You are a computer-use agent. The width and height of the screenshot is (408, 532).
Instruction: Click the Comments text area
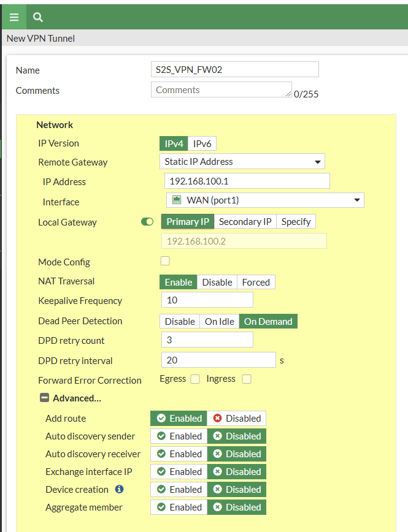click(221, 89)
